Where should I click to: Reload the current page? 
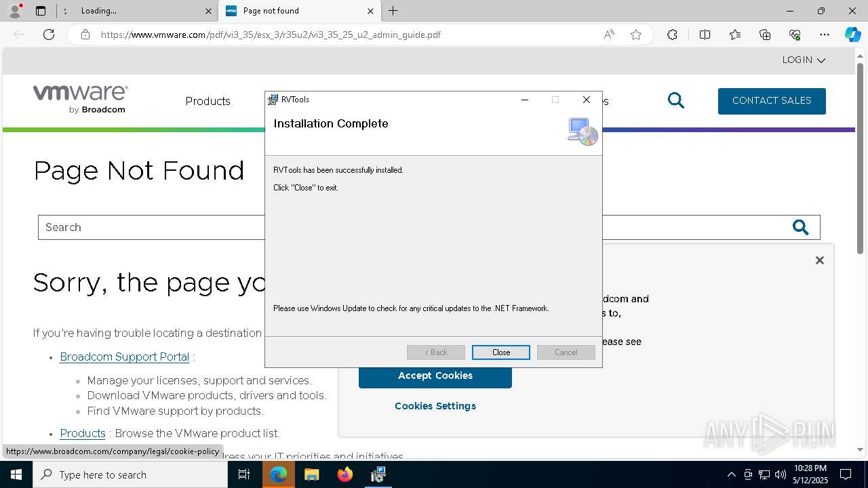click(x=49, y=35)
